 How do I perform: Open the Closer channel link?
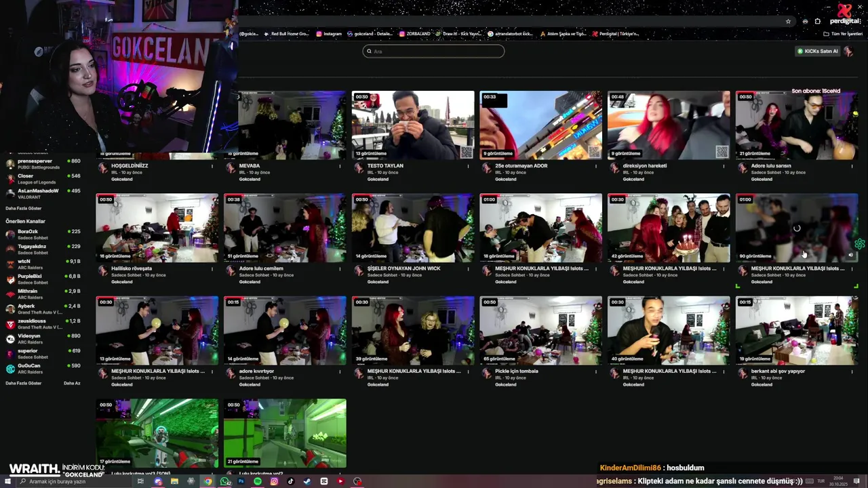coord(42,179)
